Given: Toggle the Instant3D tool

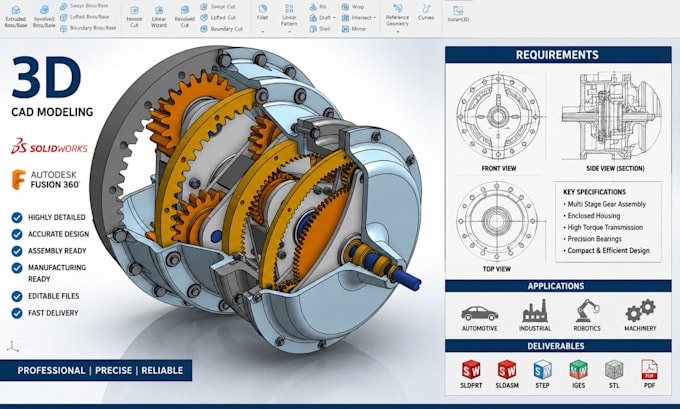Looking at the screenshot, I should click(x=458, y=13).
